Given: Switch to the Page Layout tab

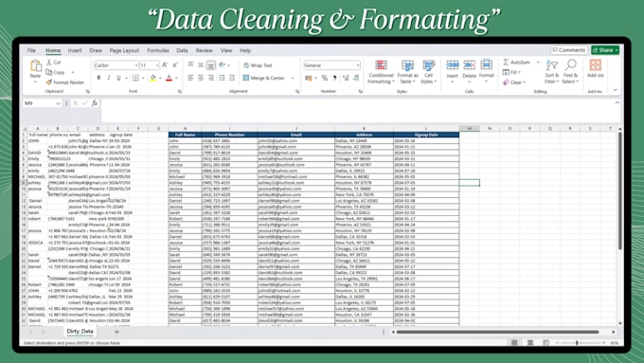Looking at the screenshot, I should pos(124,50).
